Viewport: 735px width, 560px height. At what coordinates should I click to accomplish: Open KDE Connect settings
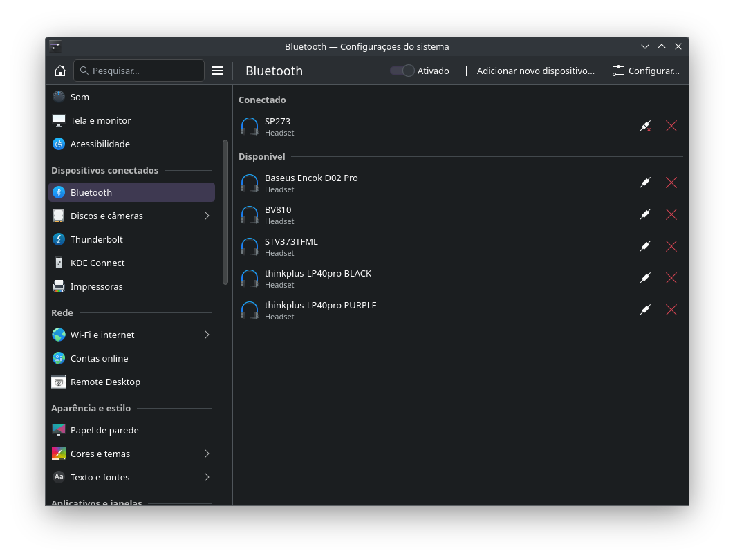(x=131, y=263)
